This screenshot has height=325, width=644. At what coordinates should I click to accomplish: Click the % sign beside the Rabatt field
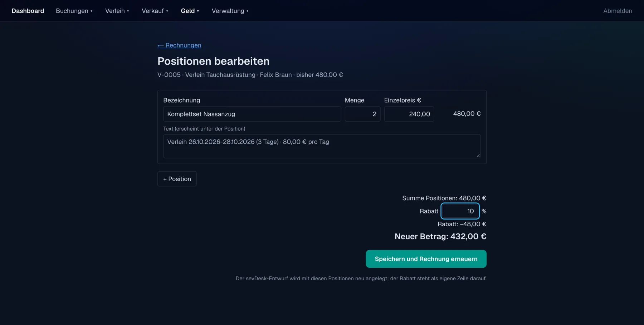[x=484, y=211]
